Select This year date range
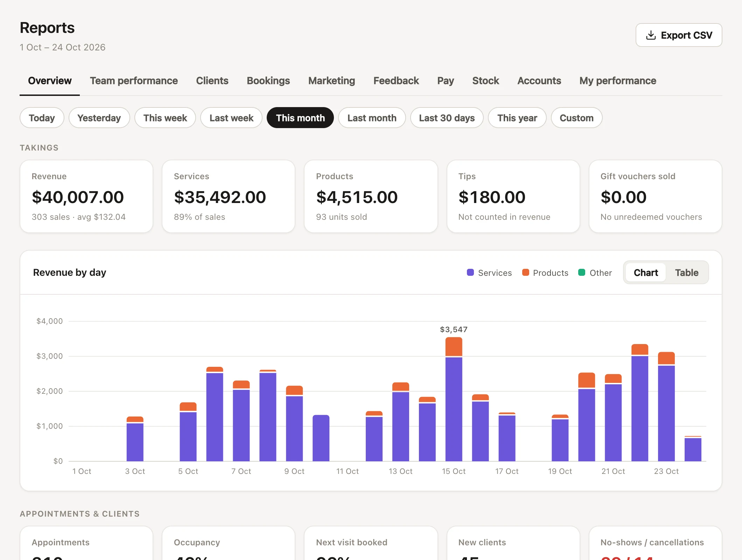742x560 pixels. (517, 118)
